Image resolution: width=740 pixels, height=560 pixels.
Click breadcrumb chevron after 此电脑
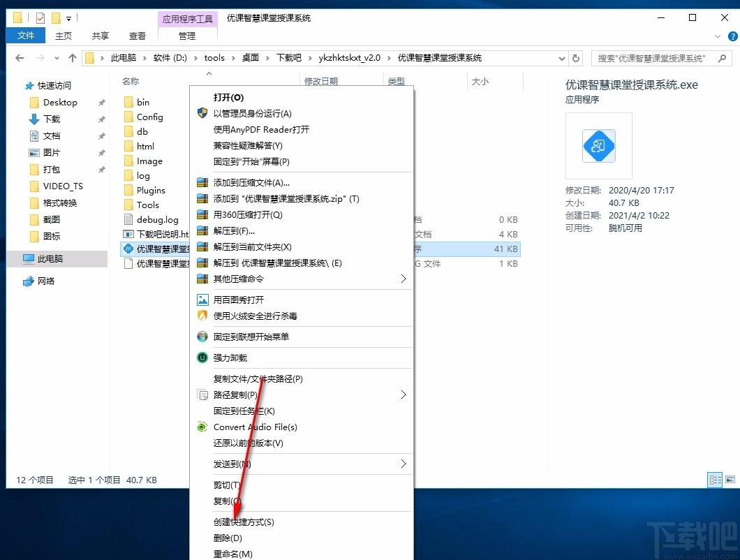[x=145, y=58]
